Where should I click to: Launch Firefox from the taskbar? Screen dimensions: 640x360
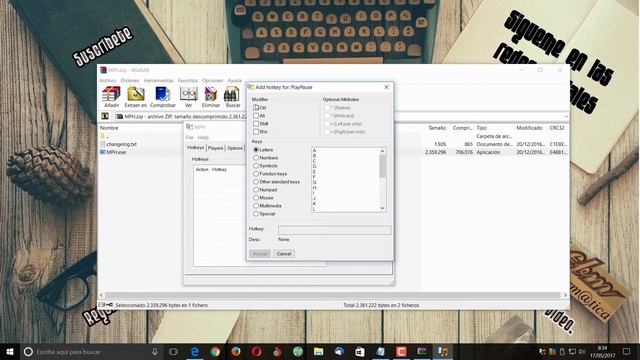tap(236, 351)
